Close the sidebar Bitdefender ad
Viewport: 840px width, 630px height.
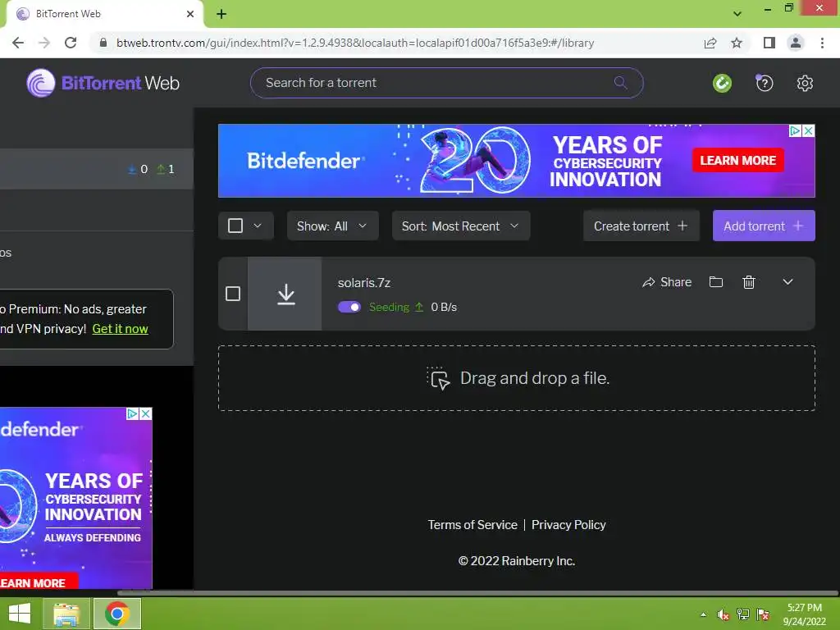click(x=146, y=413)
